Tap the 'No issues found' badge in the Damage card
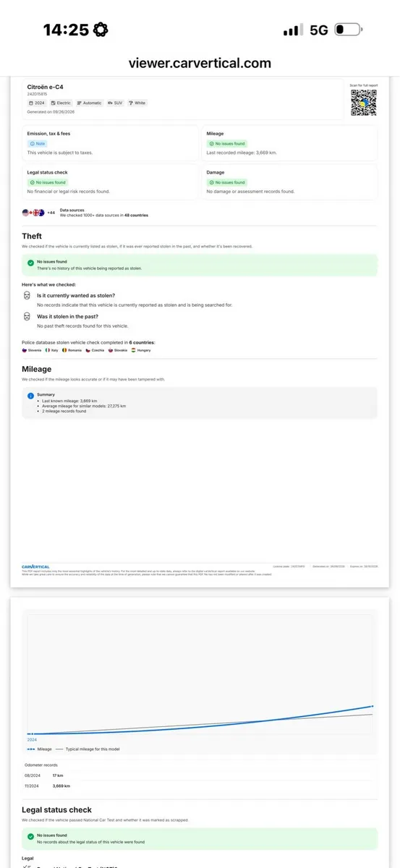The image size is (400, 868). 227,182
